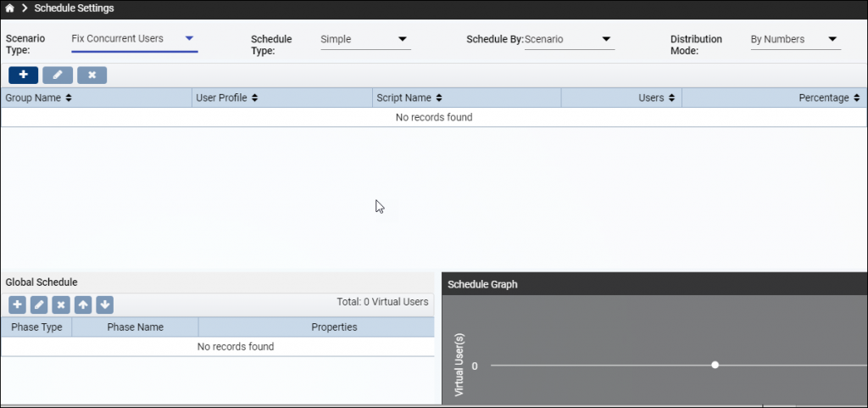Viewport: 868px width, 408px height.
Task: Edit the selected Global Schedule phase
Action: point(39,305)
